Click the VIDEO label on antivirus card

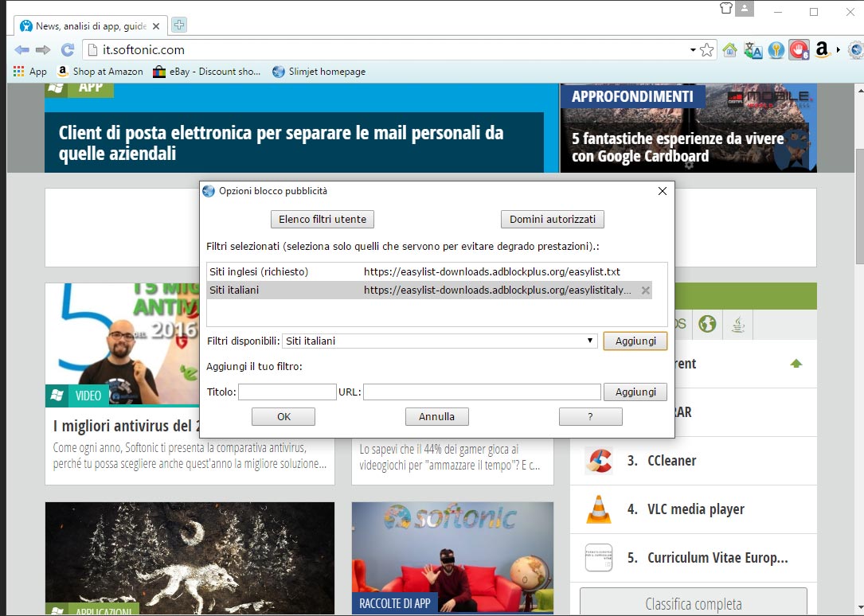[x=88, y=396]
